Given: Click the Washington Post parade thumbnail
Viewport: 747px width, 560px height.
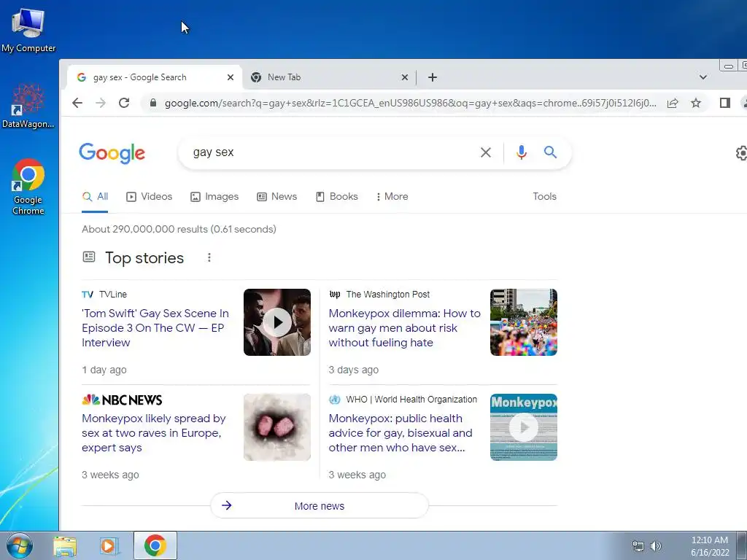Looking at the screenshot, I should click(524, 322).
